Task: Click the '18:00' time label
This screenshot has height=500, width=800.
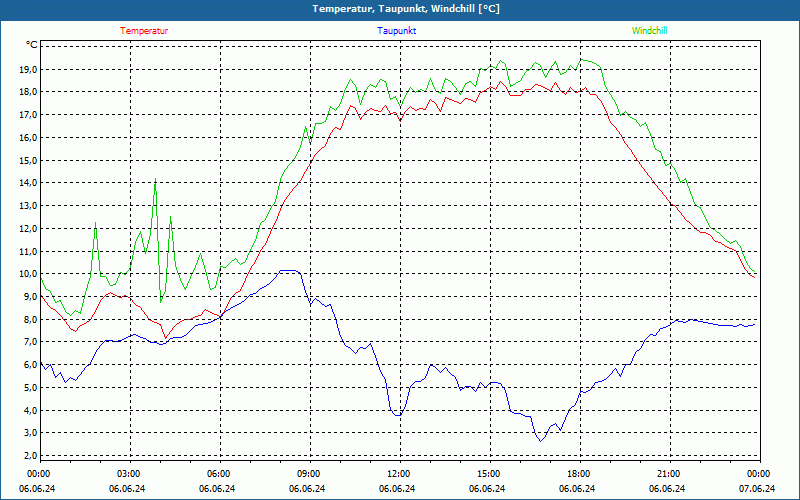Action: pyautogui.click(x=580, y=473)
